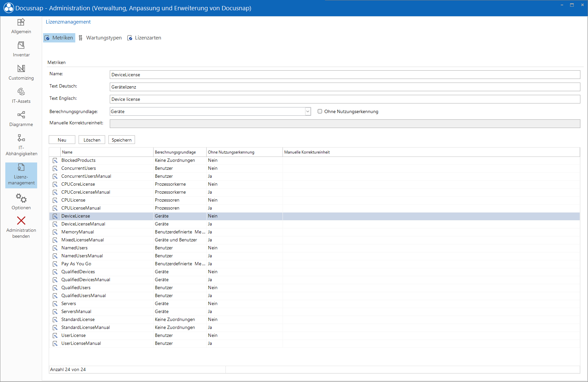Sort by Manuelle Korrektureinheit column header

[431, 152]
